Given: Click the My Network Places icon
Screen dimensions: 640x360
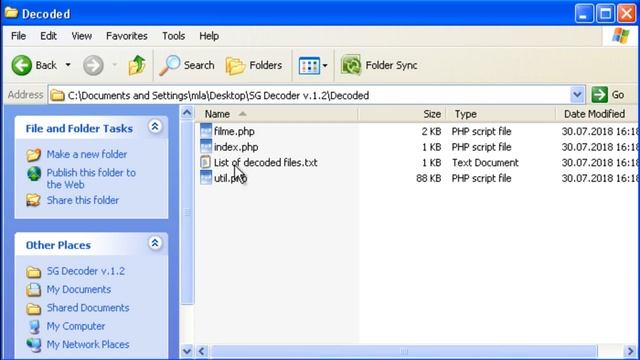Looking at the screenshot, I should pyautogui.click(x=34, y=345).
